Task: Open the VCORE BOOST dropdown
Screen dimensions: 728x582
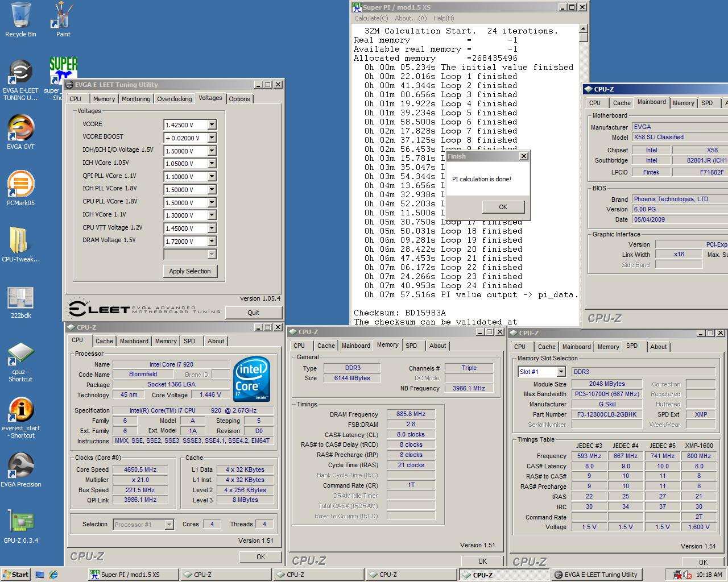Action: click(212, 138)
